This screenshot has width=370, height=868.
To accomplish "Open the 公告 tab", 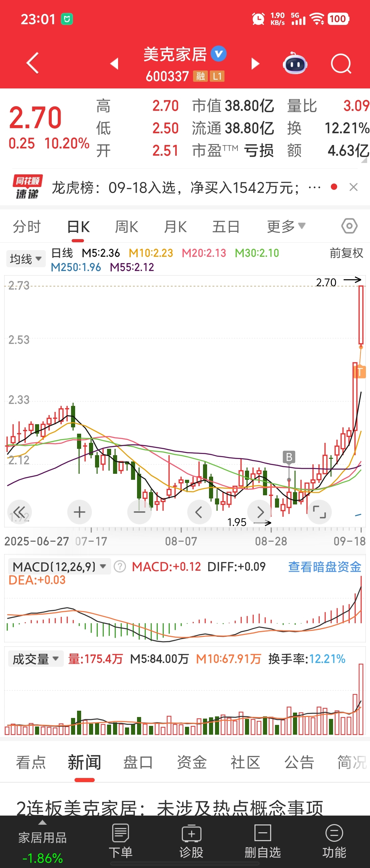I will pos(299,763).
